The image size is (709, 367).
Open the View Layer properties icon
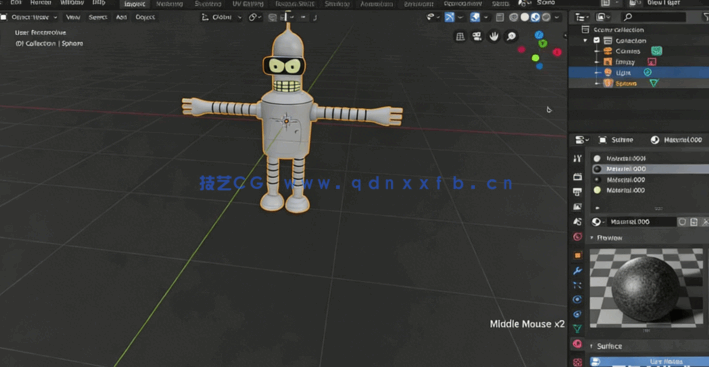pyautogui.click(x=577, y=207)
